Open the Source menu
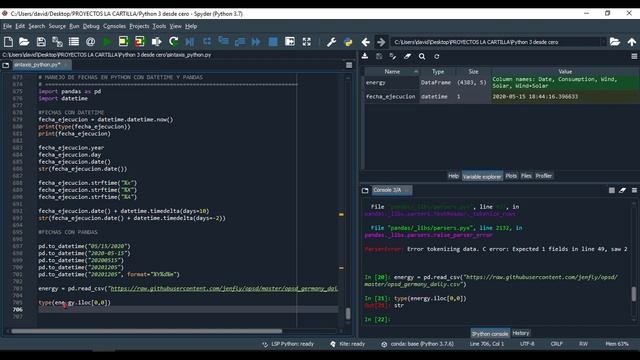The image size is (640, 360). click(57, 26)
